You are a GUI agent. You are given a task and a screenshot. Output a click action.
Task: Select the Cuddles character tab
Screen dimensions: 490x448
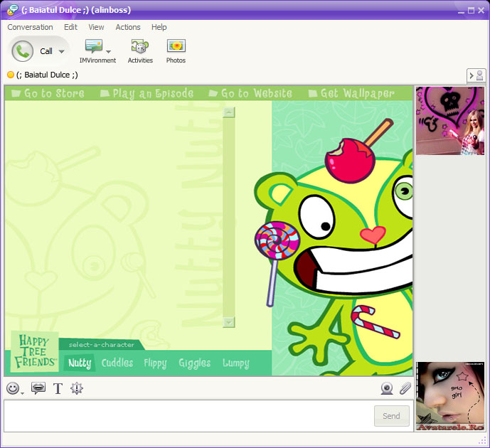tap(117, 363)
